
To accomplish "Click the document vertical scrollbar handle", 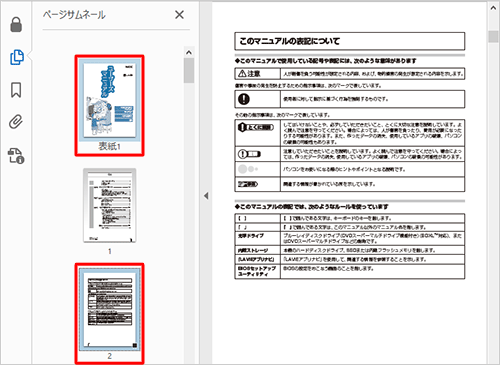I will [493, 36].
